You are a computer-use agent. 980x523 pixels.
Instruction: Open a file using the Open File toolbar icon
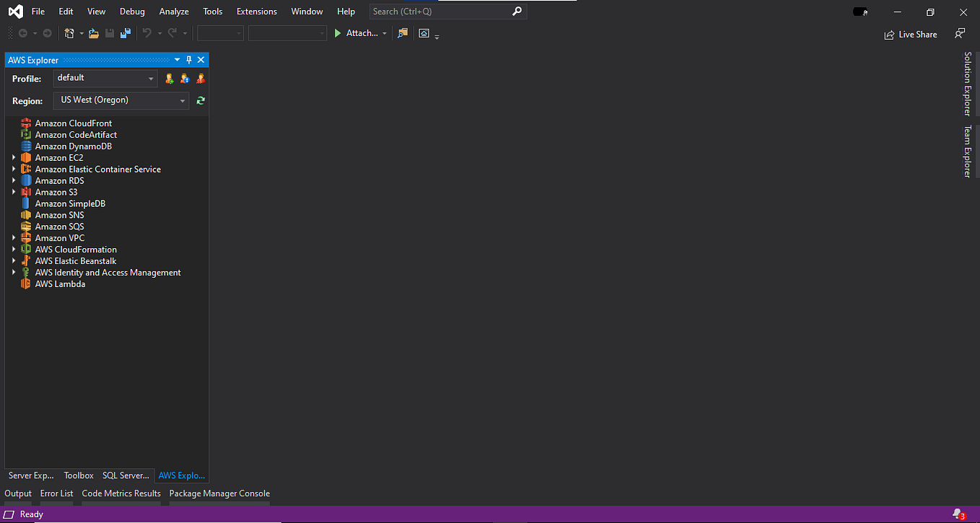click(x=94, y=32)
